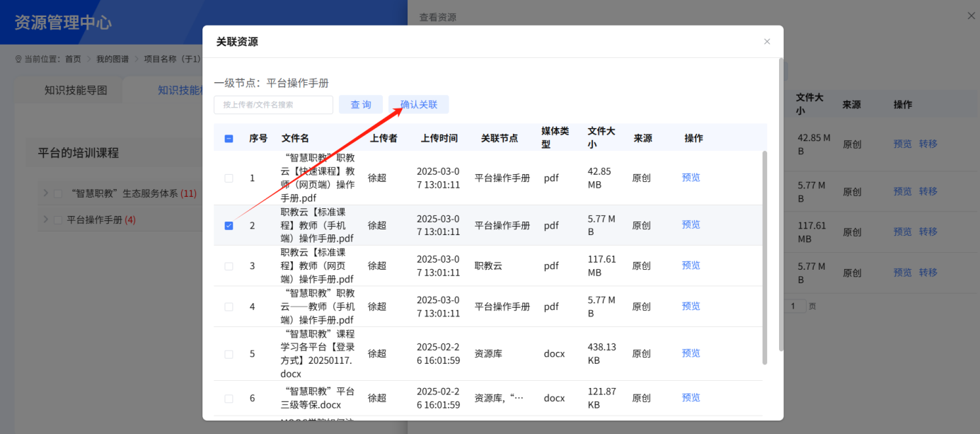Viewport: 980px width, 434px height.
Task: Click the 查询 button
Action: [x=360, y=104]
